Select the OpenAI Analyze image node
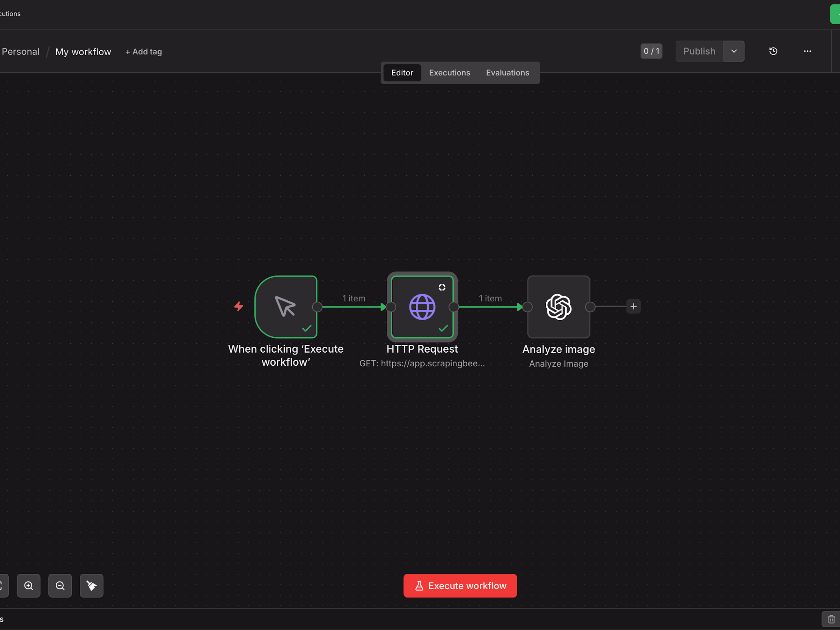The height and width of the screenshot is (630, 840). (x=558, y=307)
